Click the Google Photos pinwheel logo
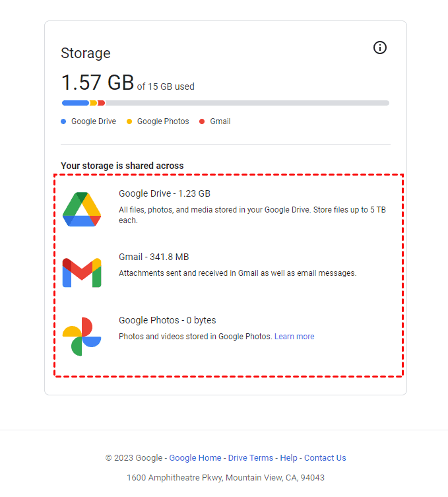Screen dimensions: 448x497 (x=82, y=336)
